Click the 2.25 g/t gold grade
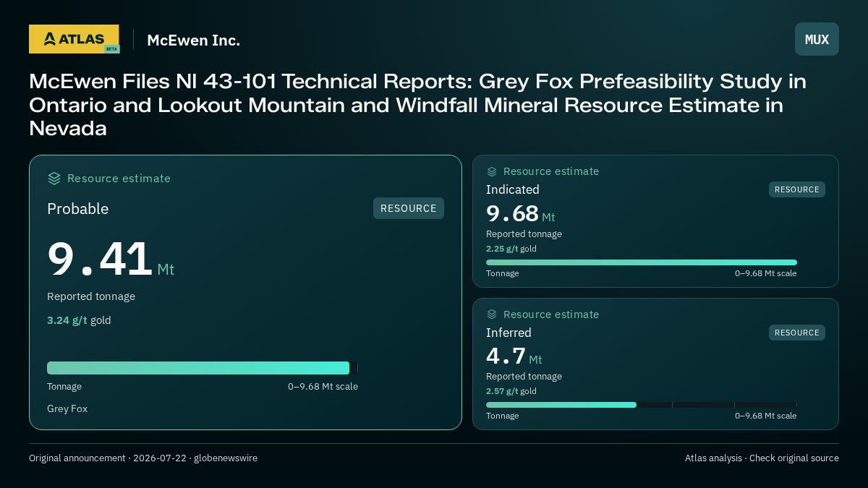The width and height of the screenshot is (868, 488). click(511, 249)
